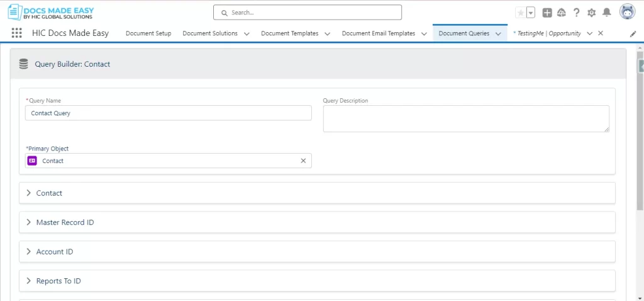Screen dimensions: 644x301
Task: Click the scrollbar up arrow
Action: pos(640,48)
